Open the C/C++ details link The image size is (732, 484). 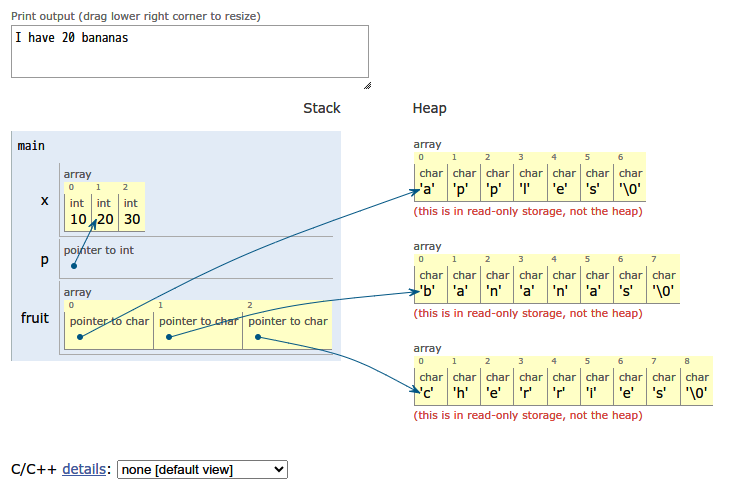[84, 469]
